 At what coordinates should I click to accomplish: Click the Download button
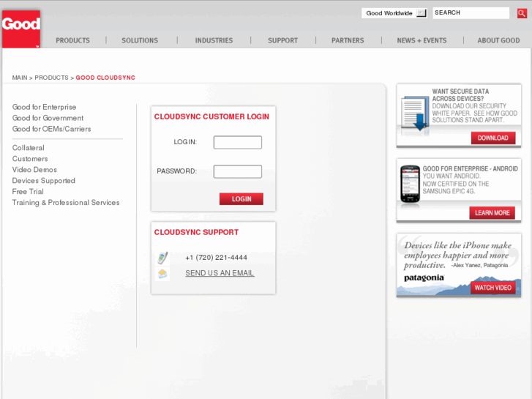click(x=493, y=138)
